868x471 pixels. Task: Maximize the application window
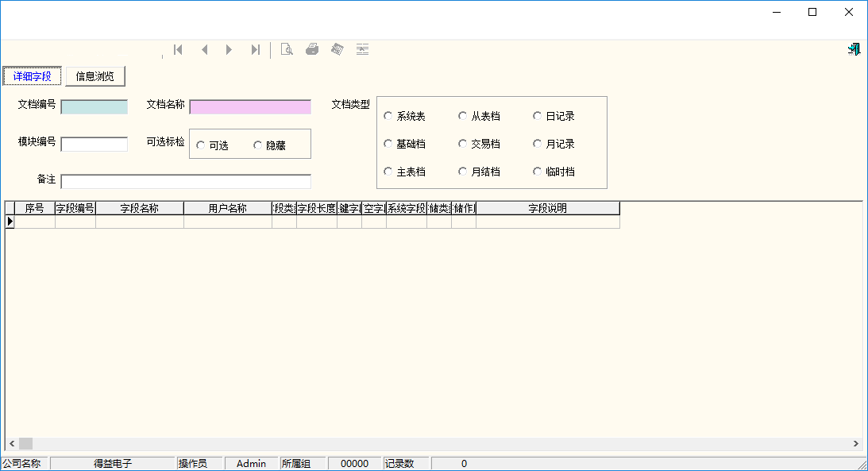click(812, 12)
